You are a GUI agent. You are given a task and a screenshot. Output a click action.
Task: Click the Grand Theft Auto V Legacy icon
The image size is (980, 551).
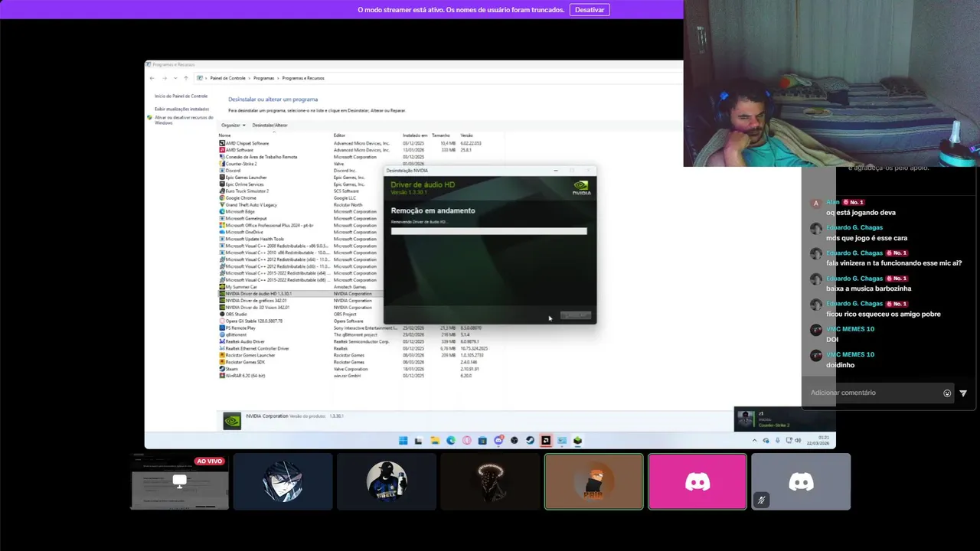coord(222,205)
